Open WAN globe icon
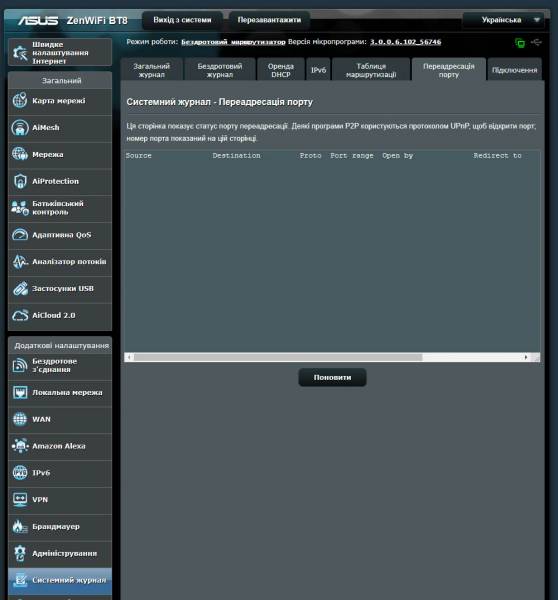Screen dimensions: 558x600 pyautogui.click(x=20, y=419)
